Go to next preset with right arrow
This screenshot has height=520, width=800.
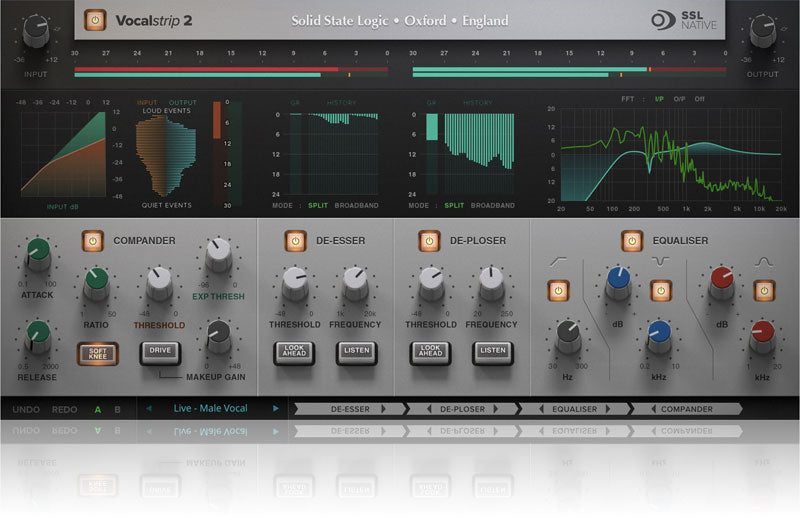(x=276, y=408)
